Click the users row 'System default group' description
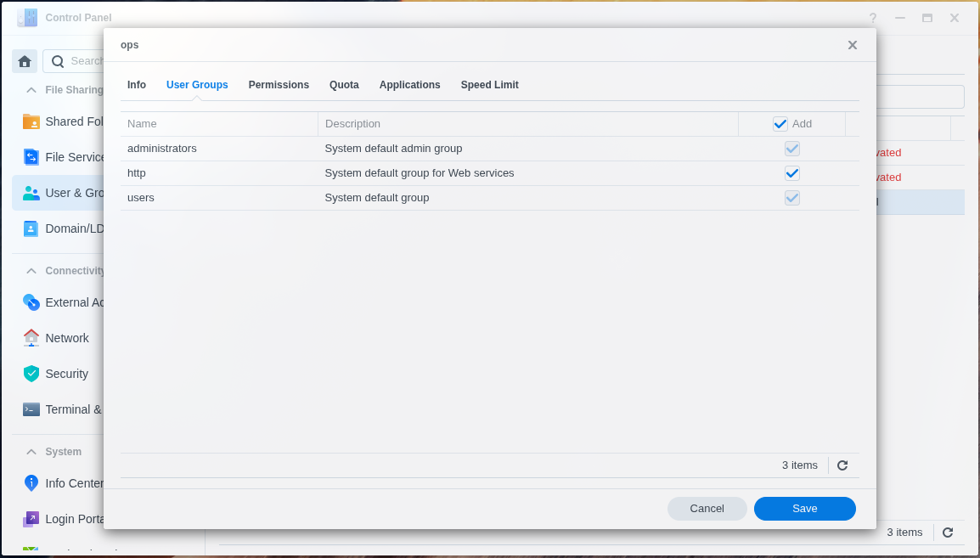Screen dimensions: 980x558 [377, 197]
